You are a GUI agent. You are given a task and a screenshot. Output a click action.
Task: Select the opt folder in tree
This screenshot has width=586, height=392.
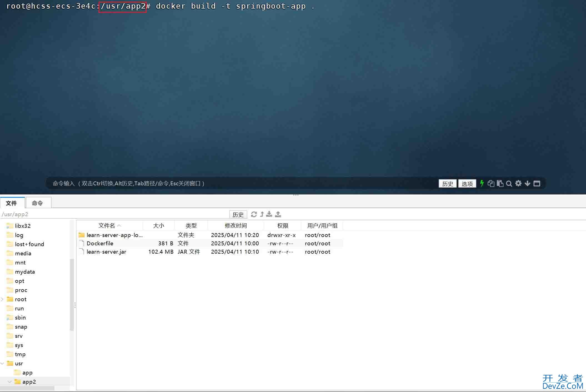(x=19, y=281)
